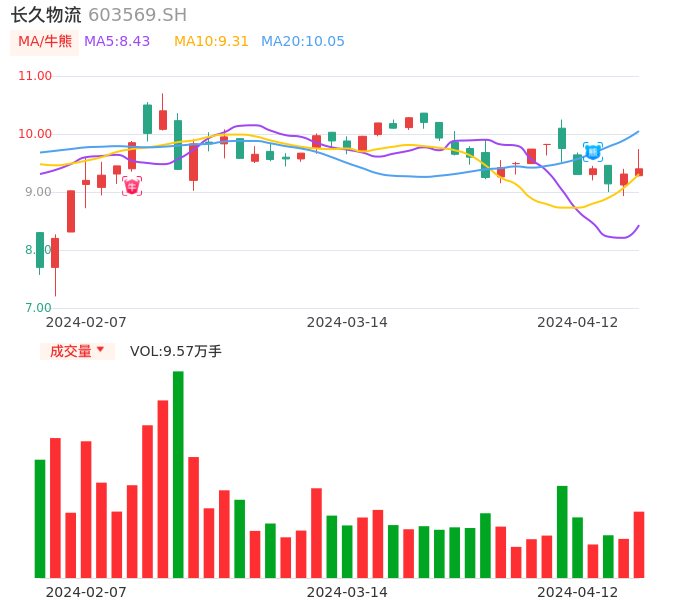Click the first green candlestick on left

tap(40, 250)
